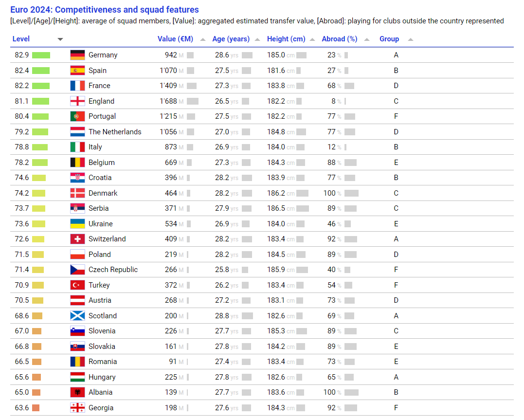Click the Denmark flag icon
Screen dimensions: 524x420
[77, 193]
